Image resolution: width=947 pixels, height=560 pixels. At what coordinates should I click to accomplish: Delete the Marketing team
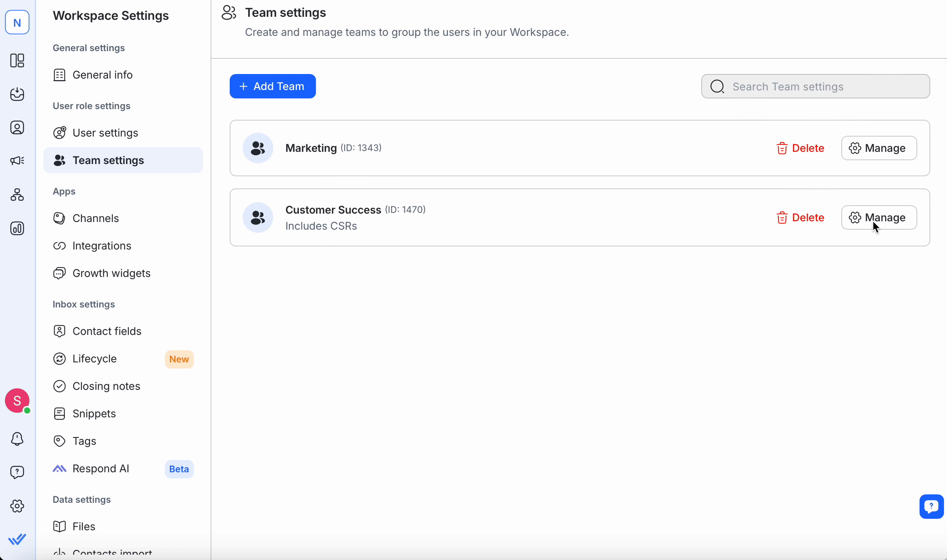click(x=800, y=148)
